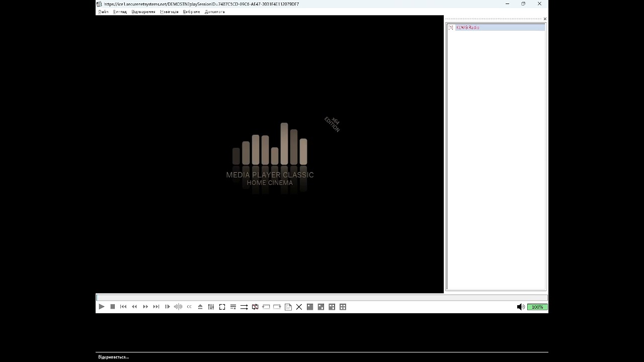The height and width of the screenshot is (362, 644).
Task: Open the Відтворення menu
Action: (x=143, y=12)
